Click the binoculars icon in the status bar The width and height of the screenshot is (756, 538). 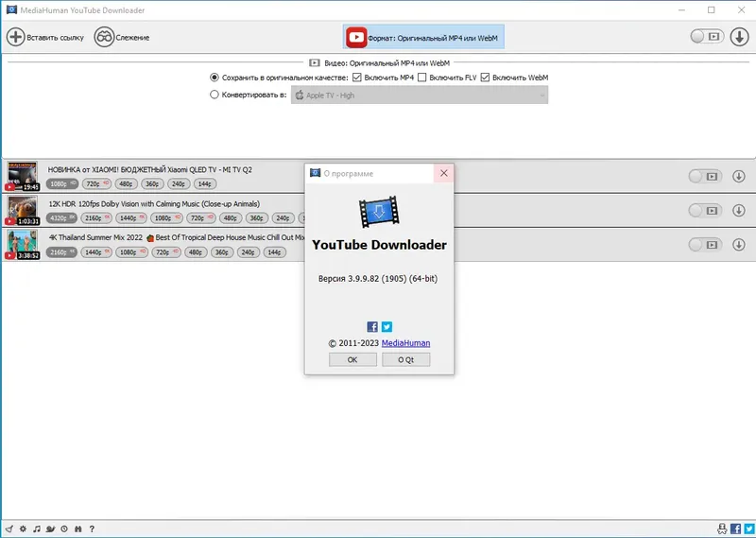pyautogui.click(x=78, y=529)
